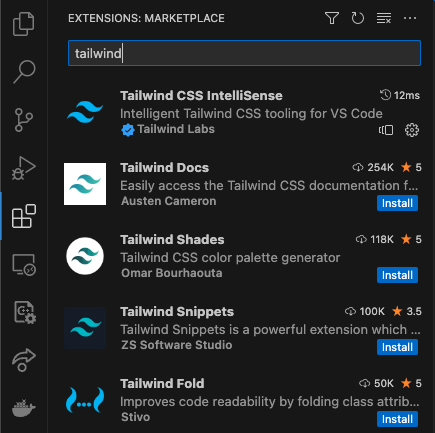Open the Source Control view
The image size is (435, 433).
(24, 120)
